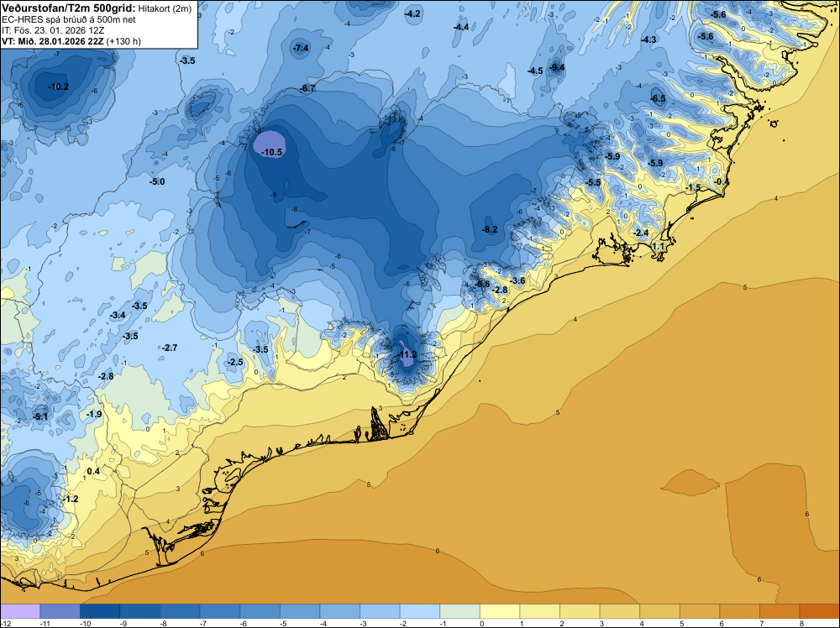Select the legend swatch between 5 and 6

point(700,611)
